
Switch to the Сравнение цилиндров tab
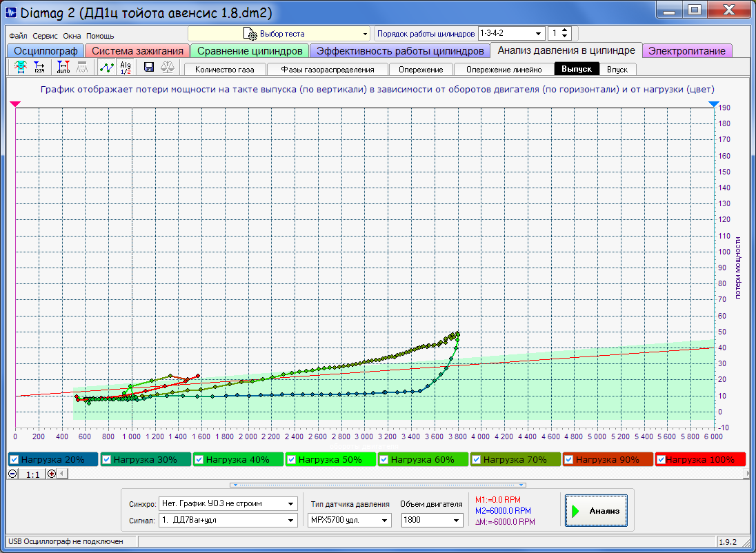(250, 50)
